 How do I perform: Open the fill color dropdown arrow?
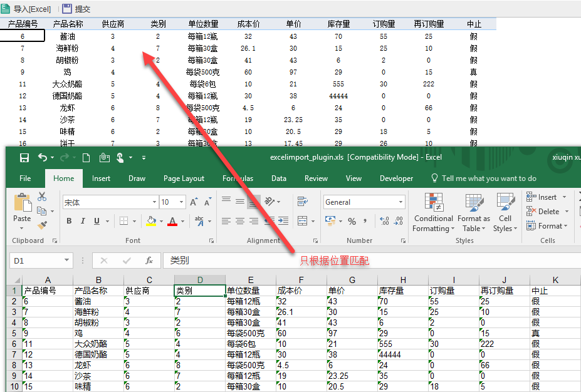coord(161,221)
